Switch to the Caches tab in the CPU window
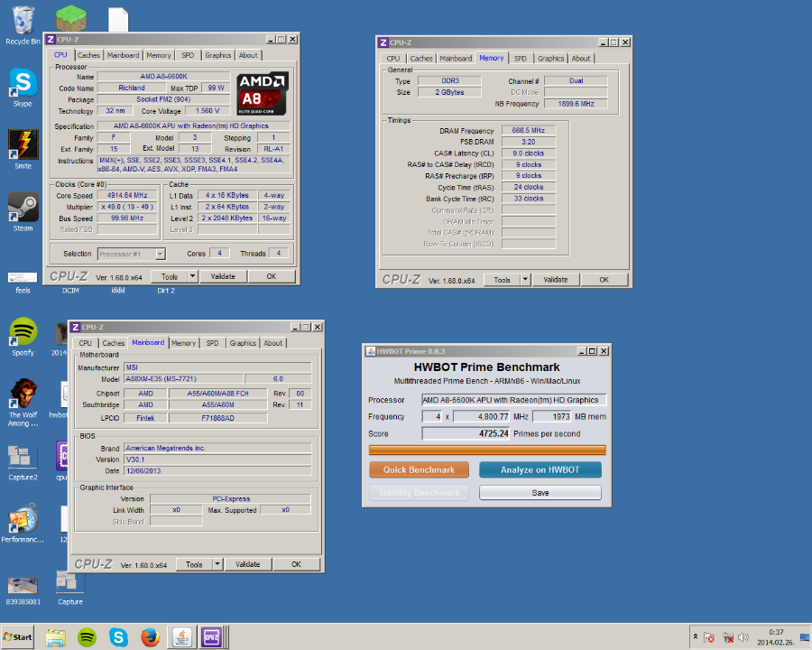 coord(88,55)
